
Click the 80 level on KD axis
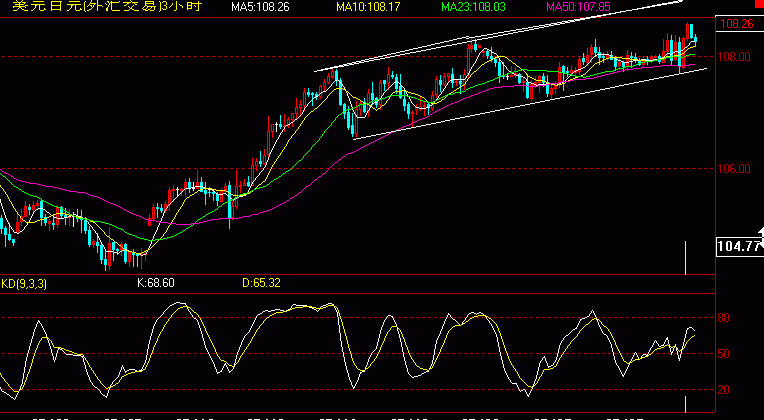coord(724,318)
